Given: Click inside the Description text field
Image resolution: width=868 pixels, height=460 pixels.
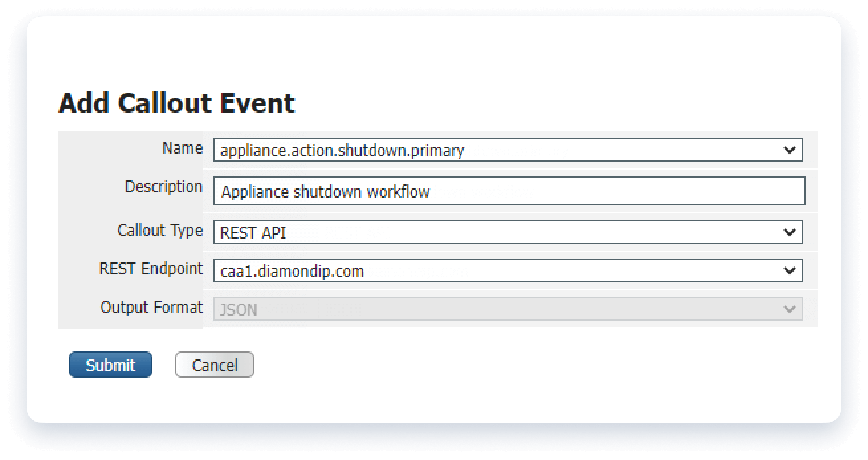Looking at the screenshot, I should click(x=464, y=191).
